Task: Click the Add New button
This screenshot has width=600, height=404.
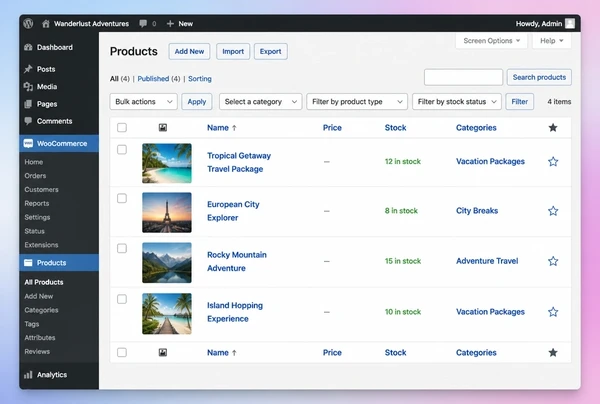Action: pyautogui.click(x=189, y=51)
